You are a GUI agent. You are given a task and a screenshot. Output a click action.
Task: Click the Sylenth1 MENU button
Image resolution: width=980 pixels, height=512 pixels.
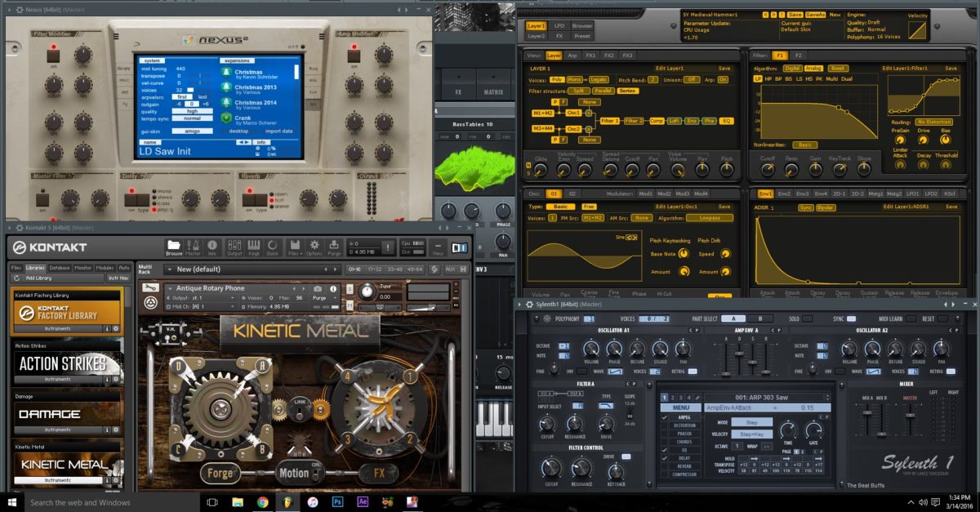681,407
